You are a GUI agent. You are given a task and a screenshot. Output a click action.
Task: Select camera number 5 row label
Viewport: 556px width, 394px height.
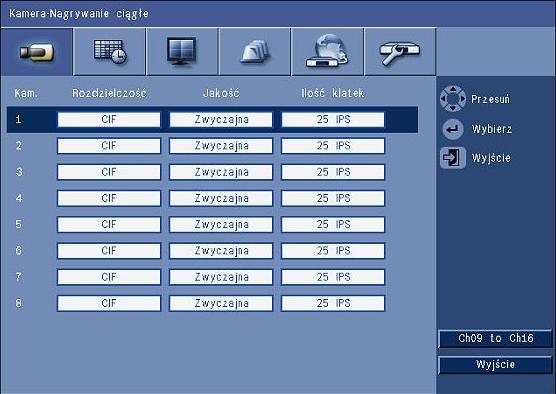[x=18, y=224]
